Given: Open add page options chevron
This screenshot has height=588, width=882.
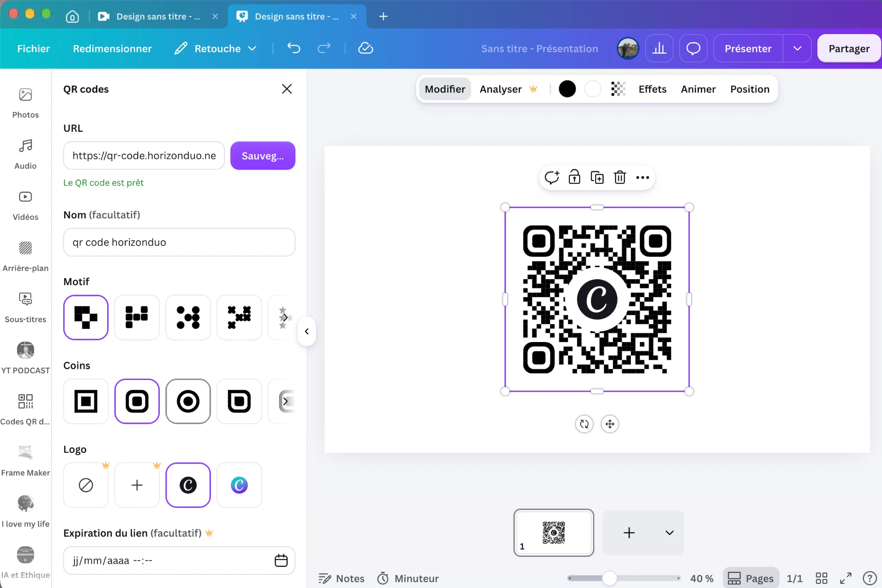Looking at the screenshot, I should coord(669,533).
